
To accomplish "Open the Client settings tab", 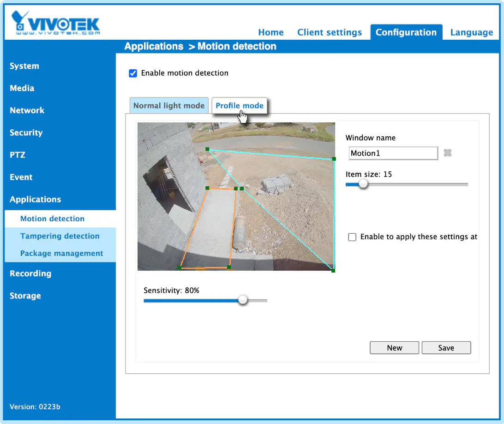I will [x=330, y=32].
